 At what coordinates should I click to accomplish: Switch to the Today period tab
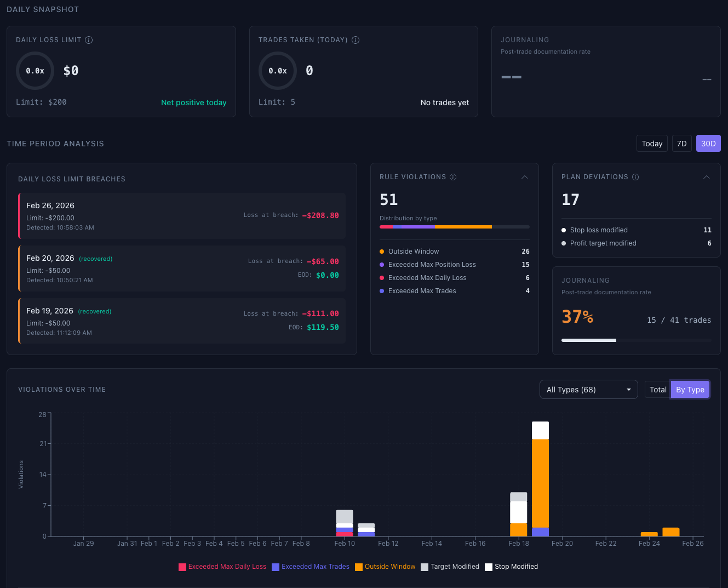pos(652,143)
